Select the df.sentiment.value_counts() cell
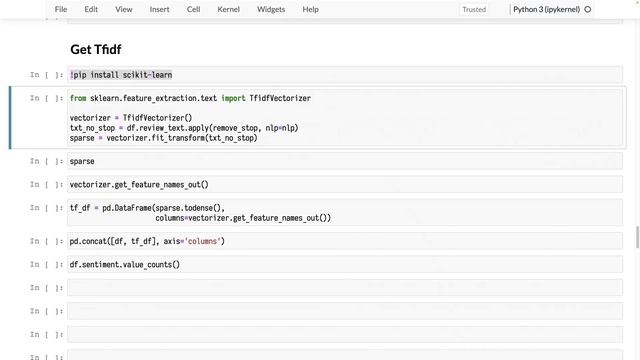640x360 pixels. point(345,264)
